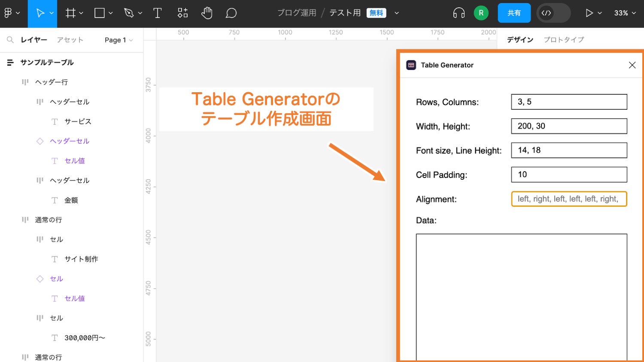Open the resources and components panel
This screenshot has height=362, width=644.
tap(182, 13)
